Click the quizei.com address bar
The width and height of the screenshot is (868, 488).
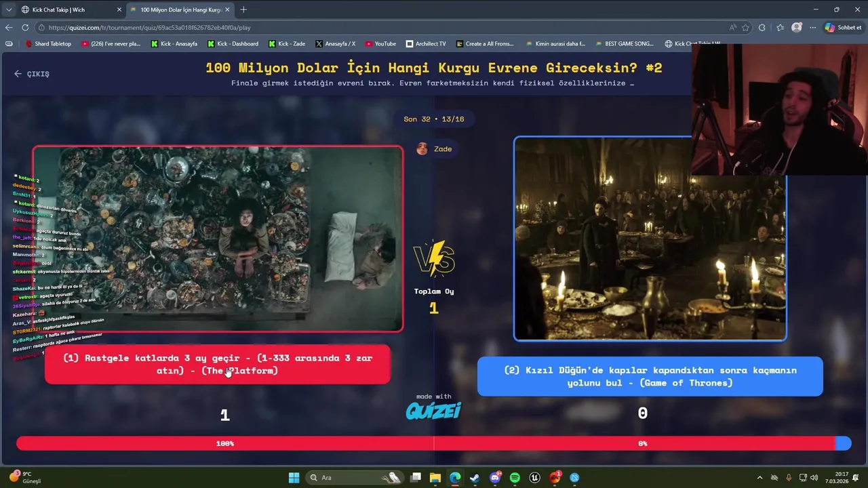point(380,28)
